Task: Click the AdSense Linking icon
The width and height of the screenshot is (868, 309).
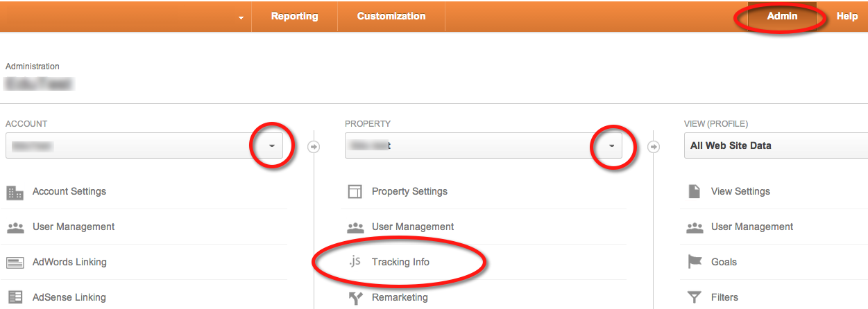Action: [15, 297]
